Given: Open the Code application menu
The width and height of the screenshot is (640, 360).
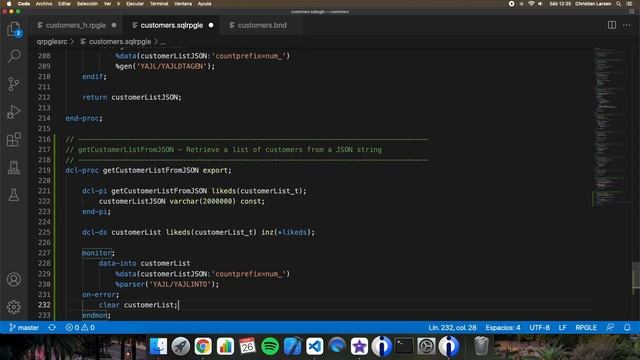Looking at the screenshot, I should (x=24, y=4).
